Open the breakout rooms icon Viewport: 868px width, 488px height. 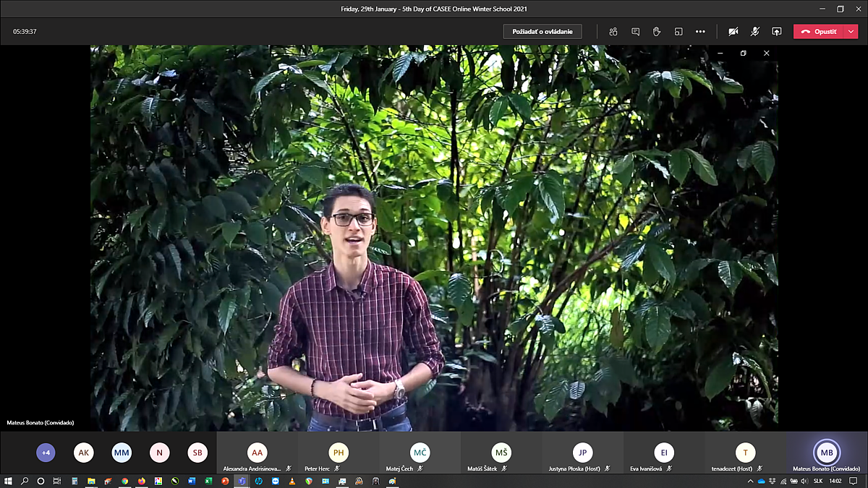coord(678,32)
